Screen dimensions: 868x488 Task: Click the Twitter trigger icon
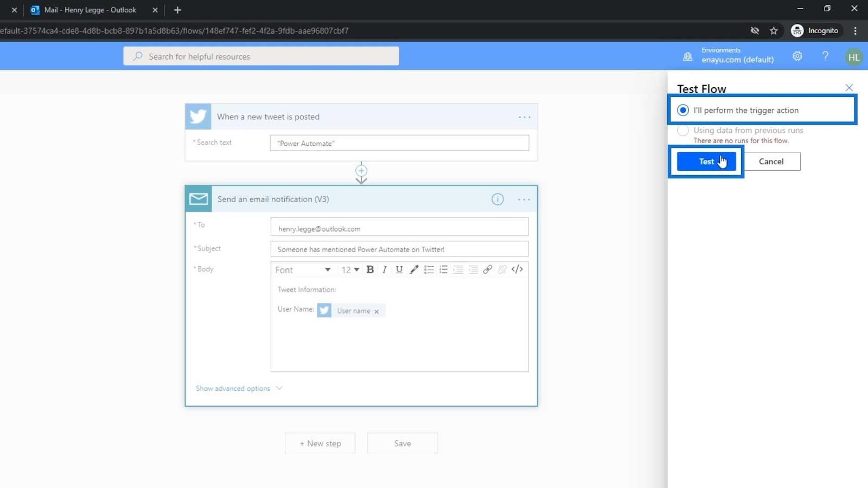[198, 117]
